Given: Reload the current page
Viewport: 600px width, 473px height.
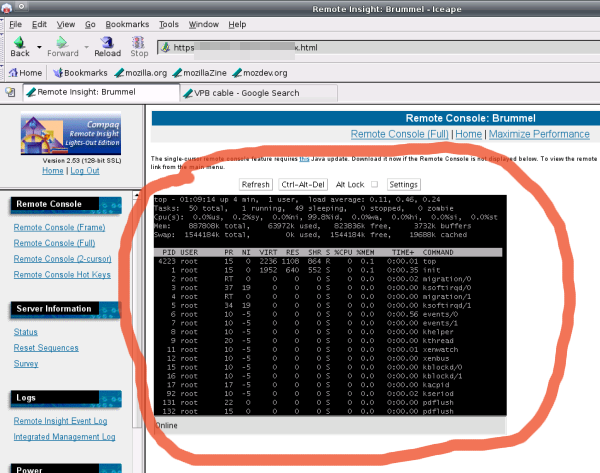Looking at the screenshot, I should click(x=108, y=47).
